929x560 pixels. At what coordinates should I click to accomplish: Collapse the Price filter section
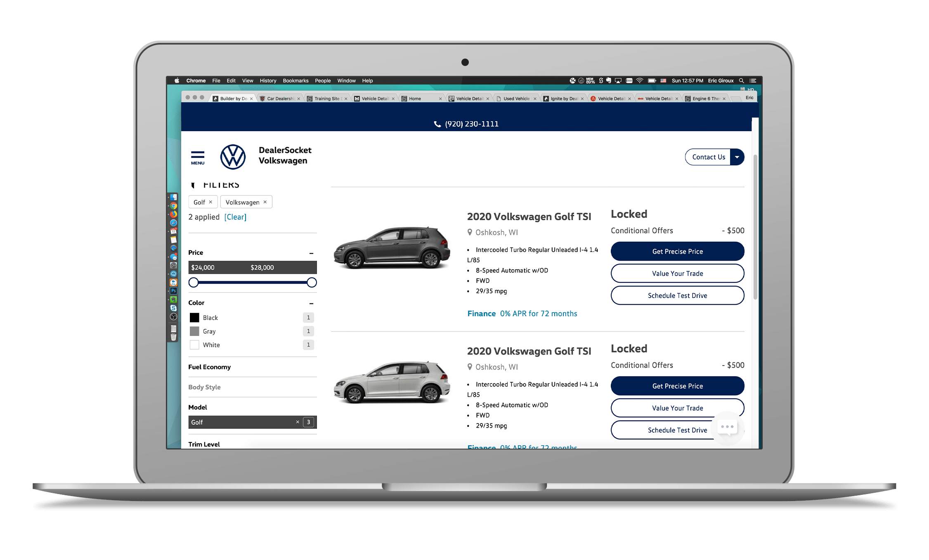[311, 253]
